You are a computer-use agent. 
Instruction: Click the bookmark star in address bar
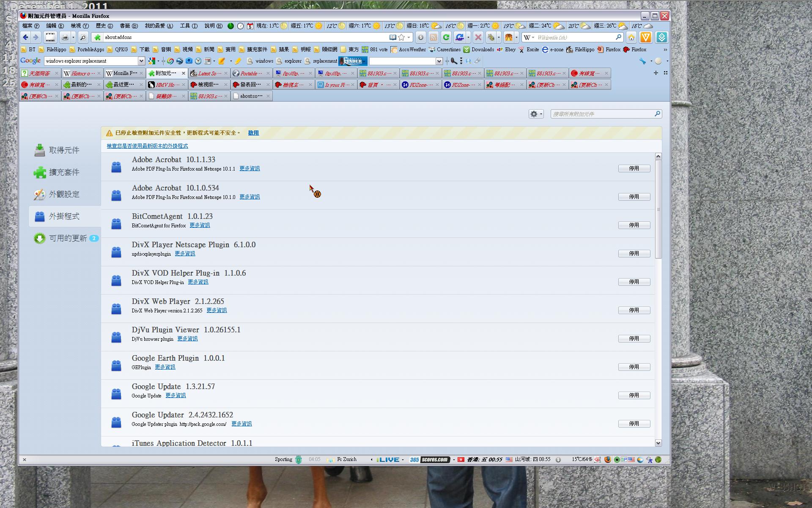point(401,37)
